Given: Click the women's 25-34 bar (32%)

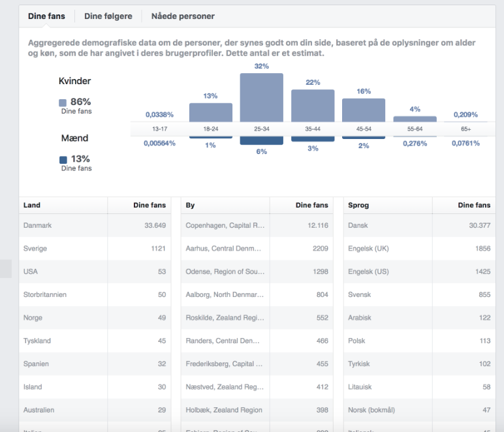Looking at the screenshot, I should coord(261,97).
